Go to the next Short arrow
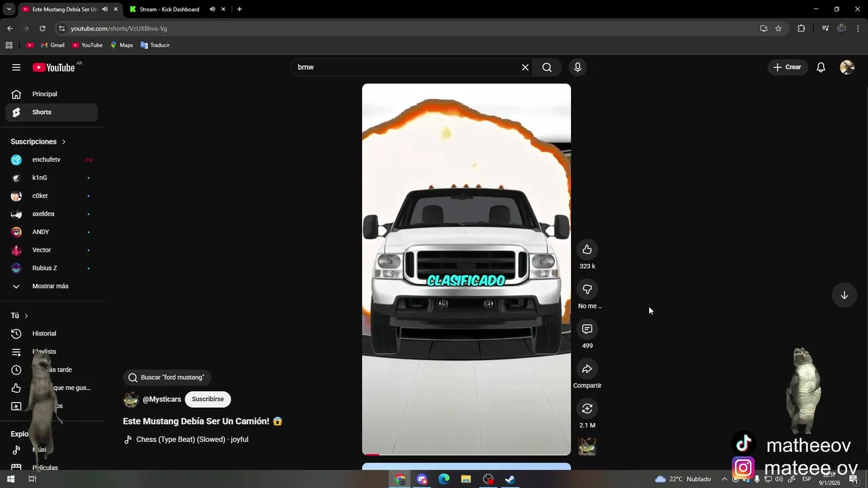Screen dimensions: 868x488 coord(844,295)
